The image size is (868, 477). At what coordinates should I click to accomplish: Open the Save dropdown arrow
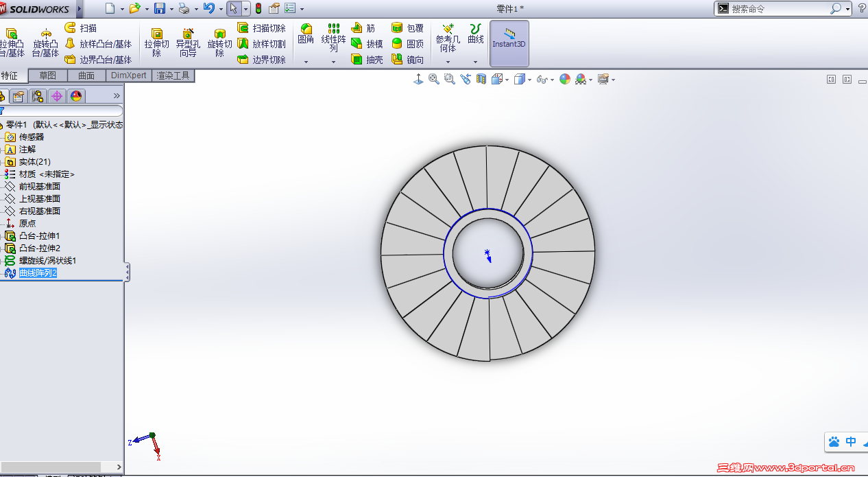(171, 9)
